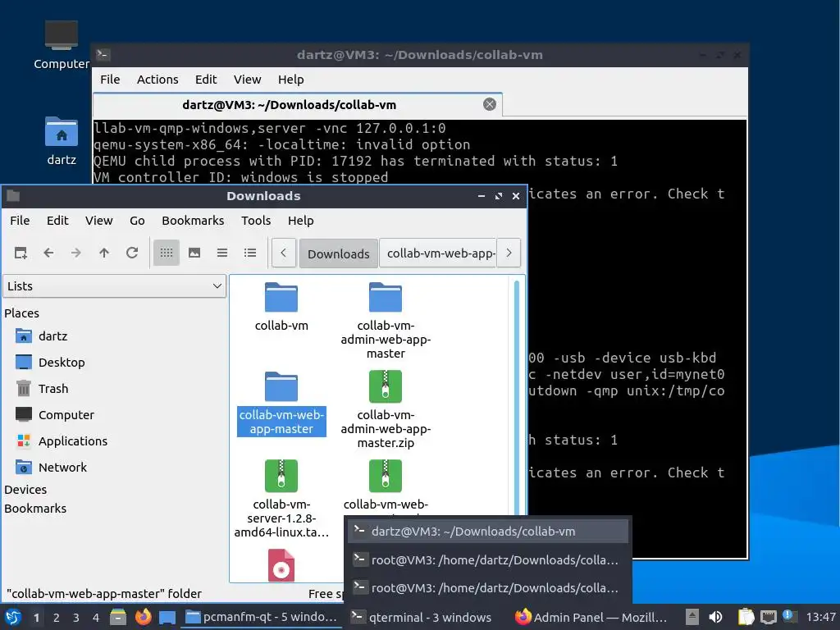
Task: Open a new tab in the file manager
Action: [21, 253]
